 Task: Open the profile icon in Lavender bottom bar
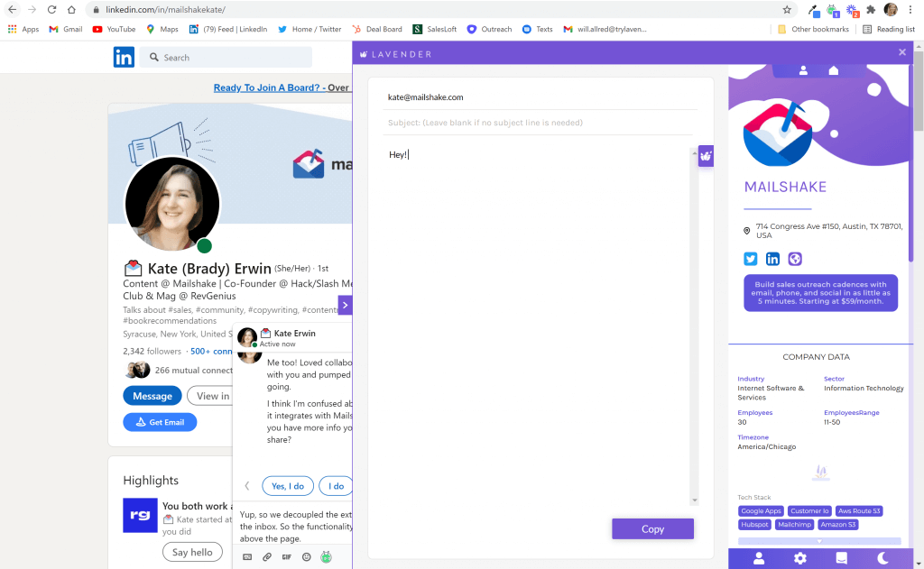(759, 558)
